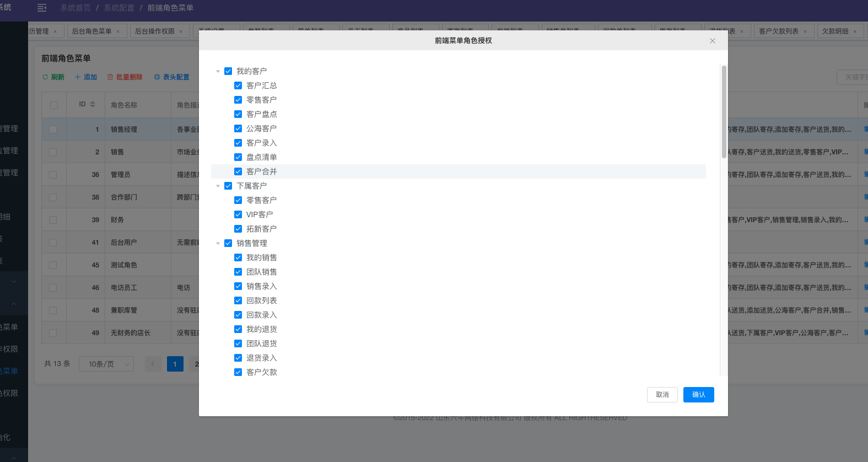The width and height of the screenshot is (868, 462).
Task: Click the 添加 plus button
Action: pyautogui.click(x=86, y=77)
